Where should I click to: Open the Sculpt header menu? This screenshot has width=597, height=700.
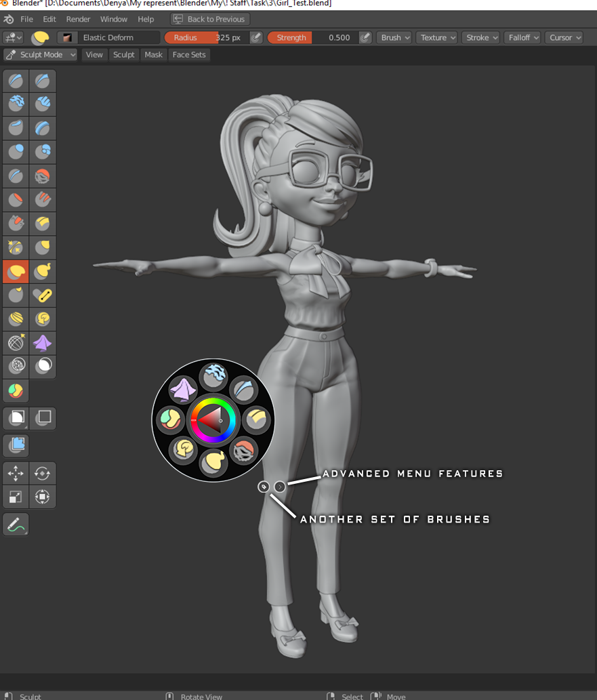tap(124, 54)
